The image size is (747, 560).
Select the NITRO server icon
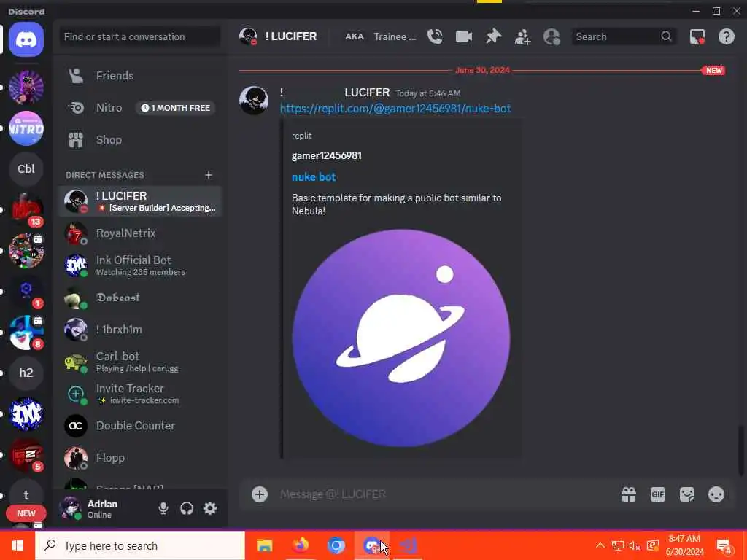point(26,128)
